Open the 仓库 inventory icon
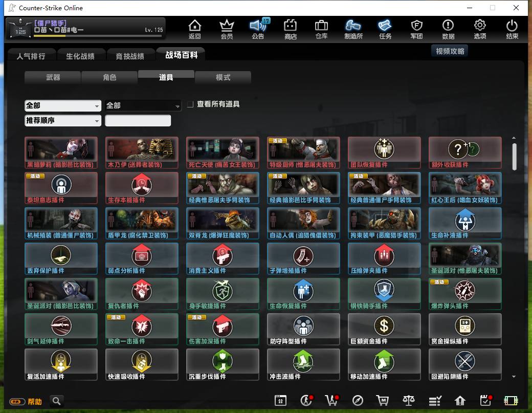The height and width of the screenshot is (413, 532). point(321,29)
